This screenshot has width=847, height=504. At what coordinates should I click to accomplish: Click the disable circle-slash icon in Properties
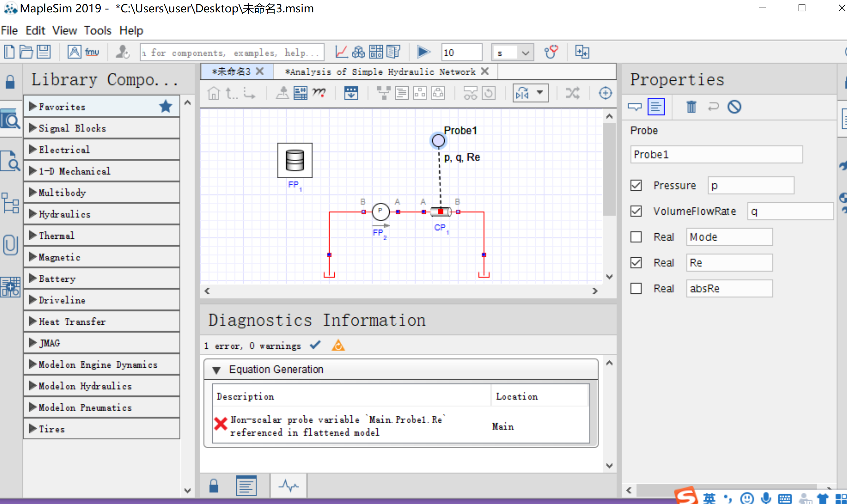pyautogui.click(x=734, y=107)
